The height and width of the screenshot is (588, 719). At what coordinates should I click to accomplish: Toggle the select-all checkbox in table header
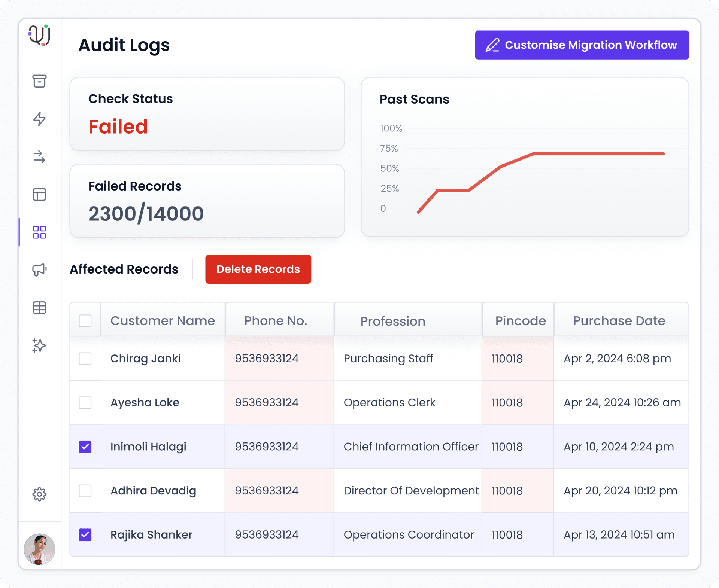coord(85,320)
